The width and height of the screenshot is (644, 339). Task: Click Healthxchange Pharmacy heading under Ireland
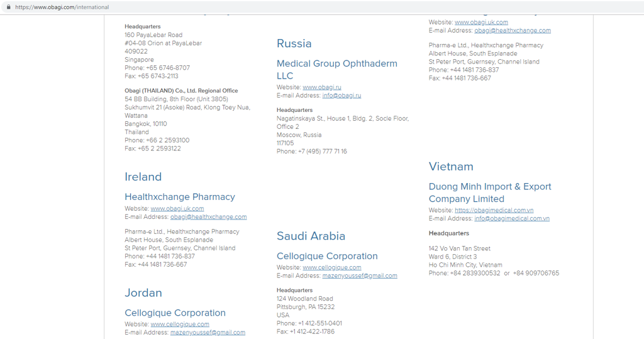coord(179,197)
